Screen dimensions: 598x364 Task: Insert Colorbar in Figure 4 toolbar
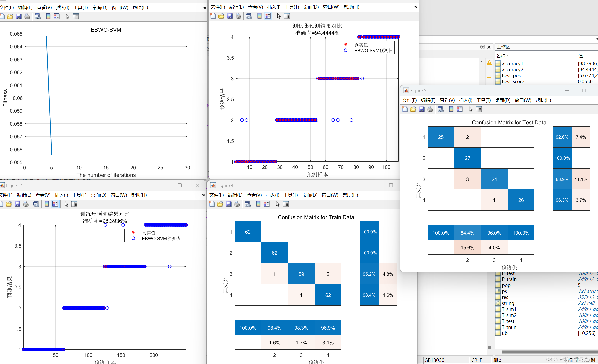click(258, 204)
